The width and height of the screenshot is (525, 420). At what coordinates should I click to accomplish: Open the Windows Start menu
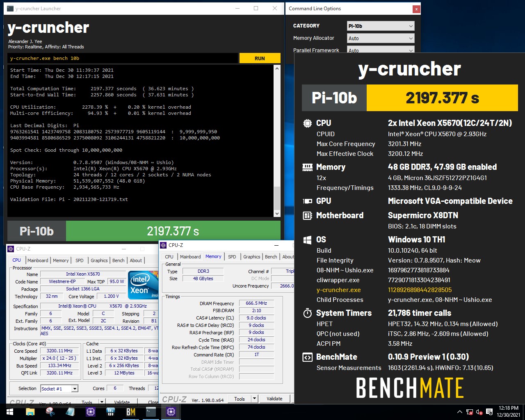coord(9,412)
